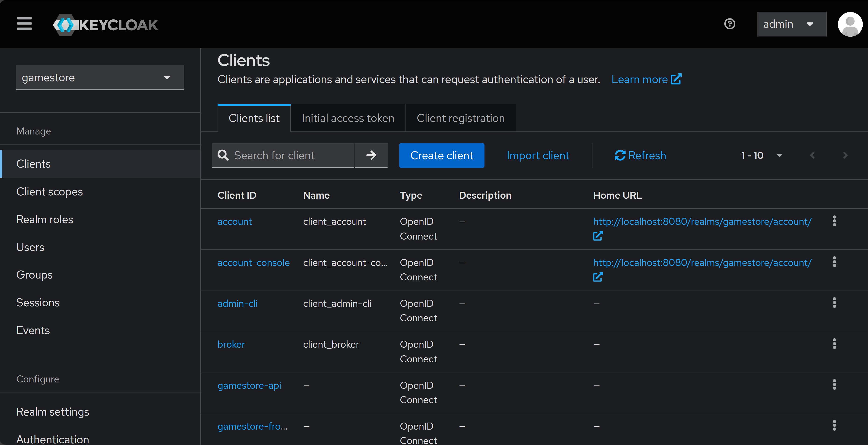The width and height of the screenshot is (868, 445).
Task: Open the admin user dropdown
Action: click(792, 24)
